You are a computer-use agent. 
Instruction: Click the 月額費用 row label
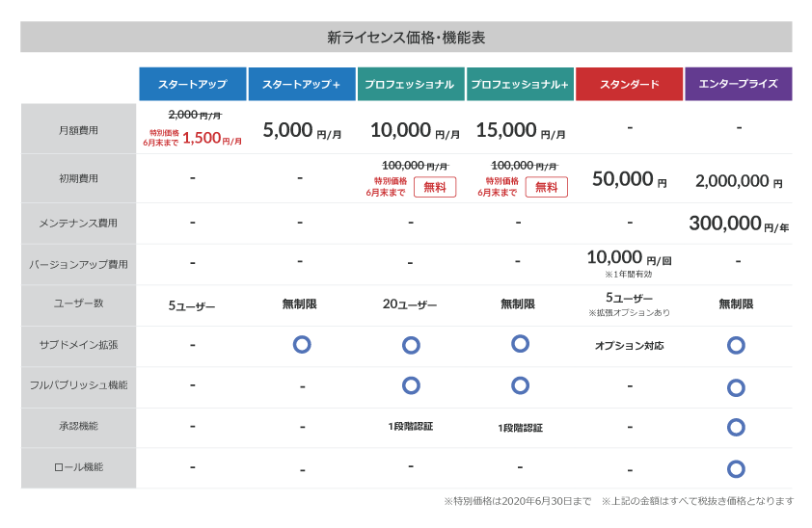79,129
